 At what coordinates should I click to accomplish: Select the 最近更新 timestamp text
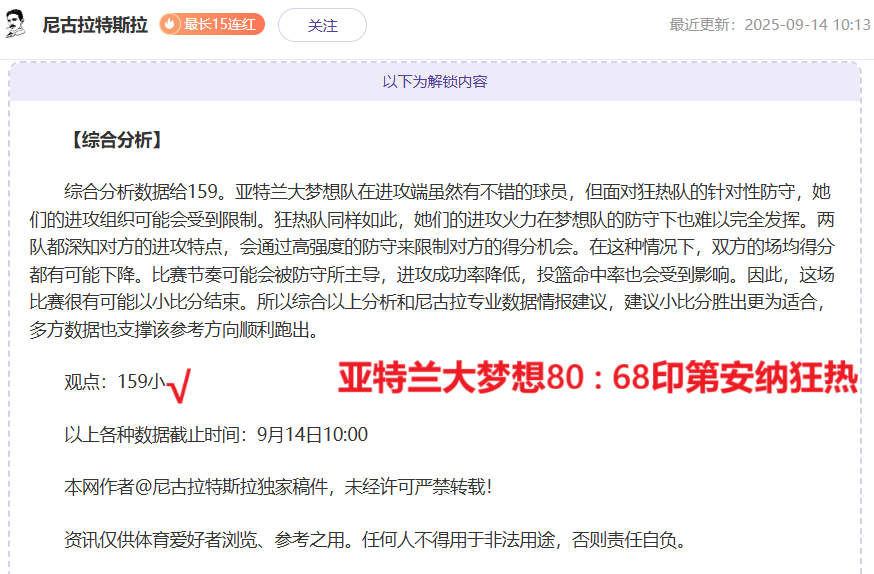(770, 25)
